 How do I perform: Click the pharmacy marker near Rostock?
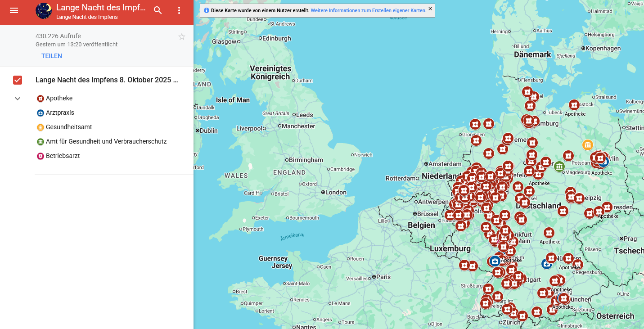pos(574,105)
